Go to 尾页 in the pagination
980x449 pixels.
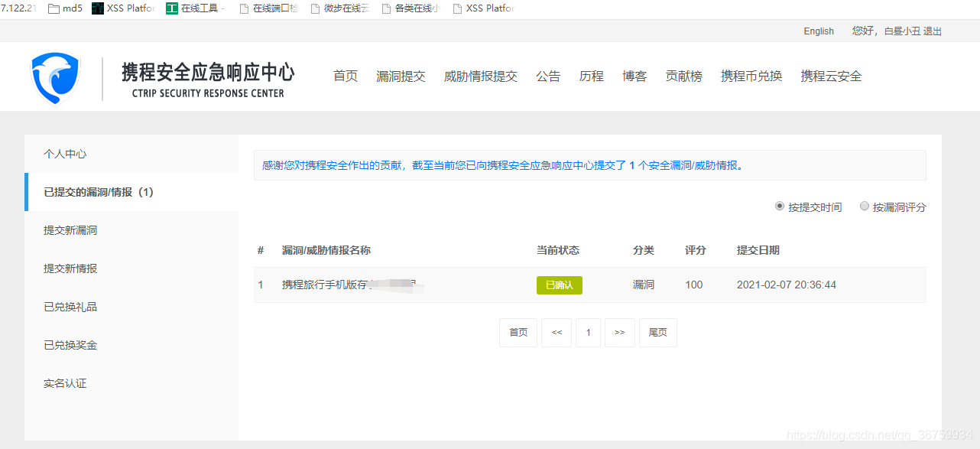pyautogui.click(x=658, y=333)
